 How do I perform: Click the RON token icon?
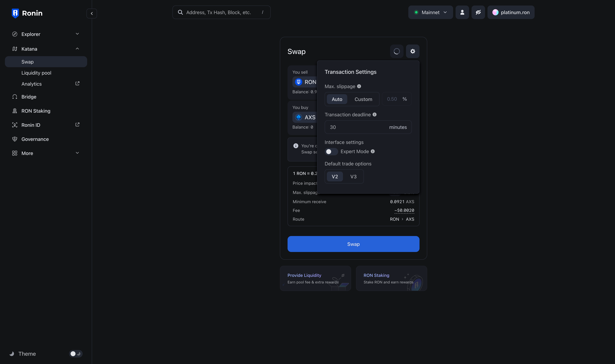tap(298, 82)
